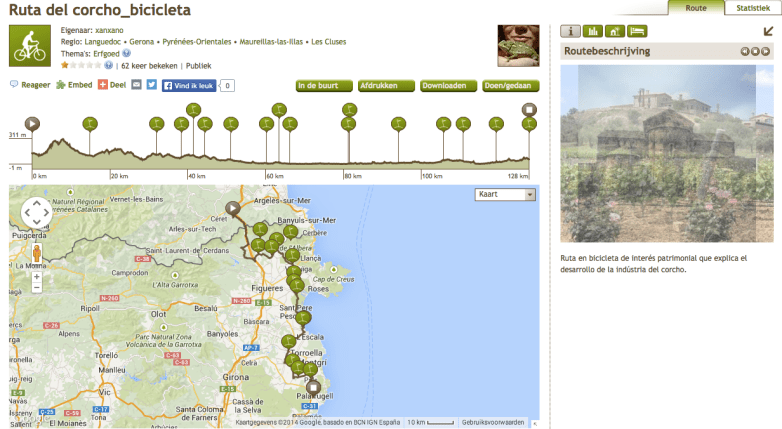This screenshot has width=782, height=429.
Task: Click Deel share button
Action: click(112, 85)
